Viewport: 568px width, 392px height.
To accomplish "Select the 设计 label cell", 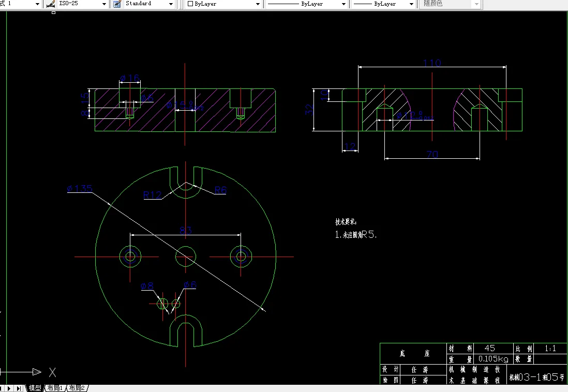I will (x=390, y=370).
